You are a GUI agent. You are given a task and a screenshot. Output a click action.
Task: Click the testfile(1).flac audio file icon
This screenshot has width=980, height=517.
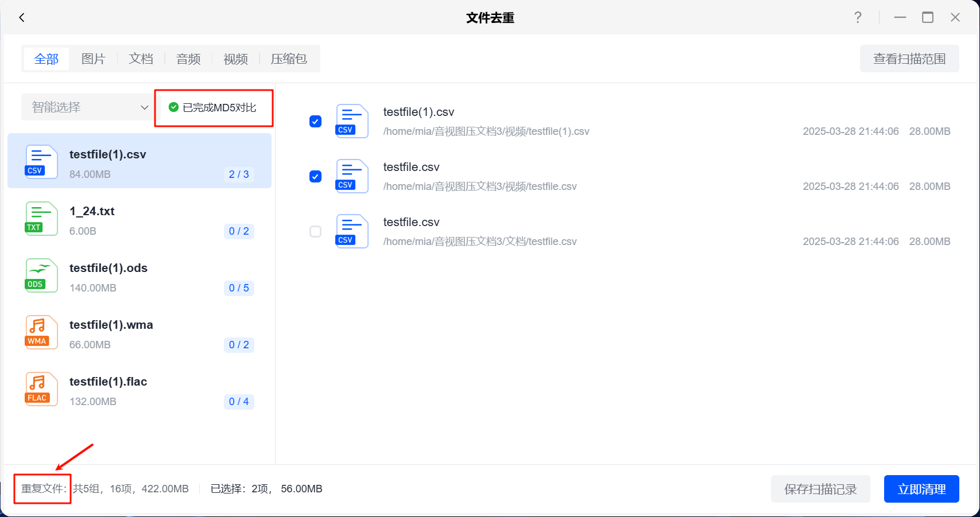[x=41, y=389]
